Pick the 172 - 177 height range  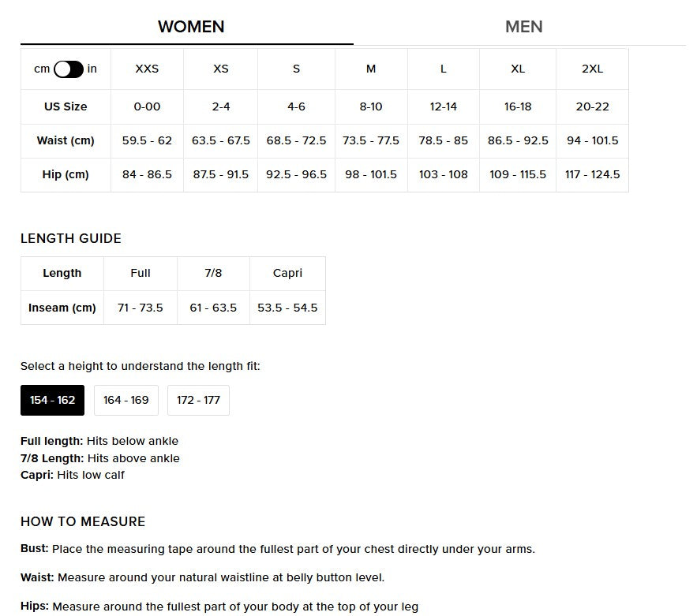point(198,401)
